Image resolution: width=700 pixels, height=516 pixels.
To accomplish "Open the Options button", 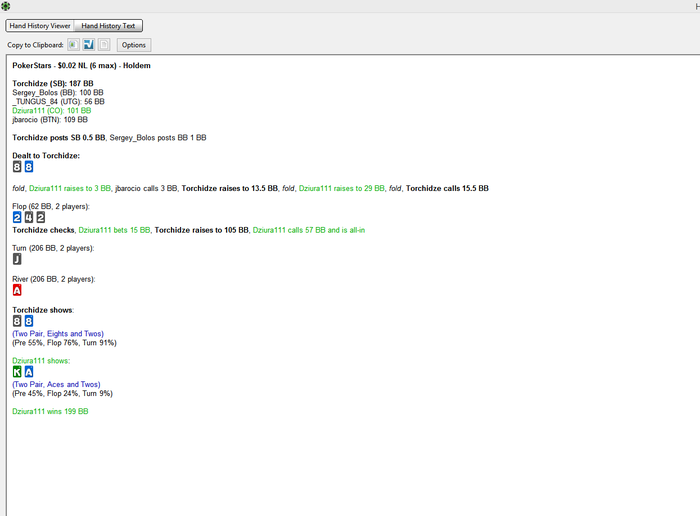I will 134,45.
